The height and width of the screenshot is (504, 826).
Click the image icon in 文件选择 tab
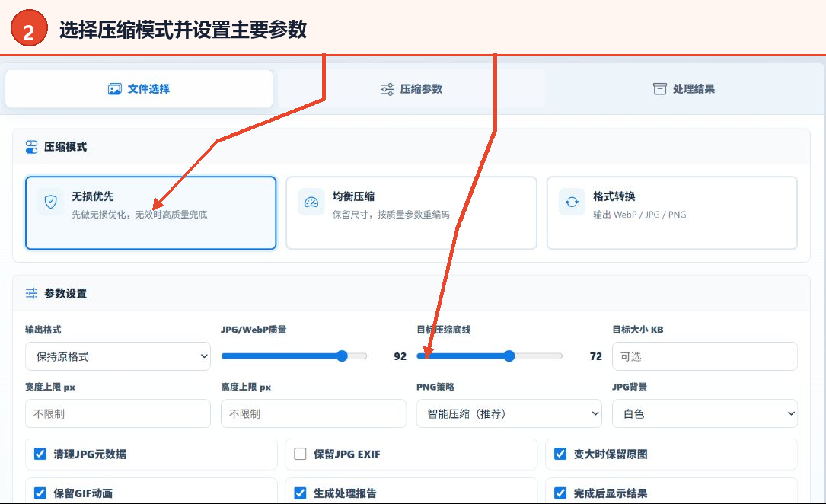[114, 89]
